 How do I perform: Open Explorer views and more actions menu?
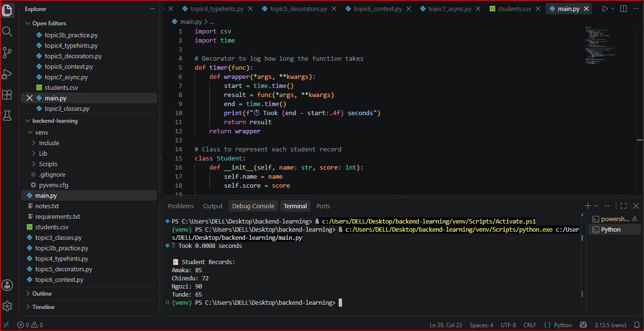point(152,9)
